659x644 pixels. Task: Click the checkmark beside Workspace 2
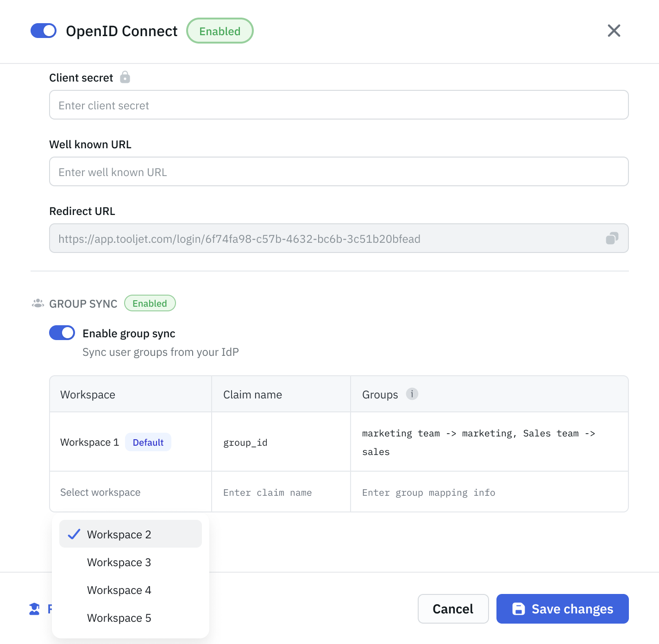tap(74, 534)
